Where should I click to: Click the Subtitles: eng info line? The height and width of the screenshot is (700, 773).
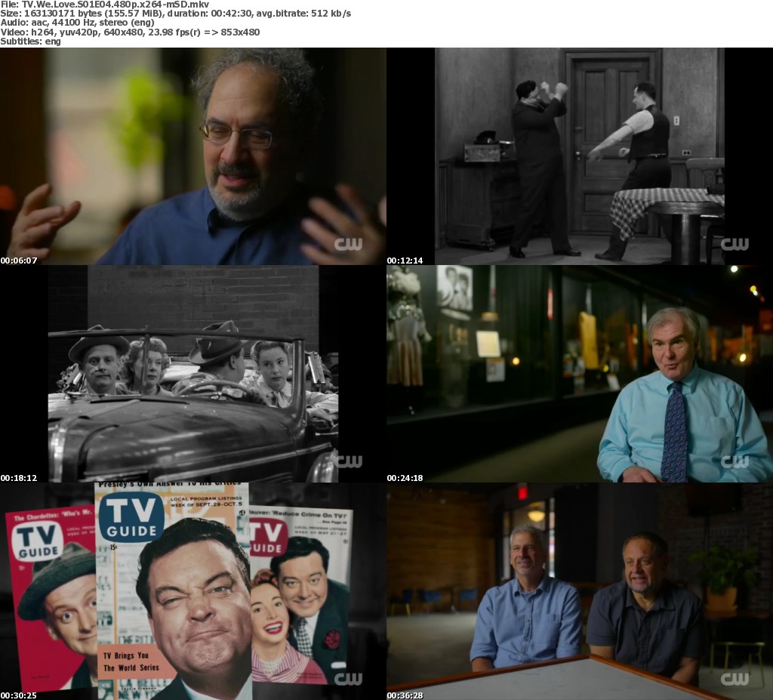pos(30,42)
